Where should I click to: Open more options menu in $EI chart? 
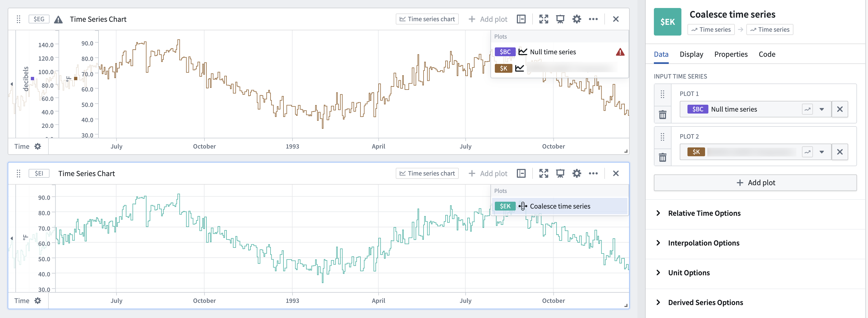click(593, 173)
